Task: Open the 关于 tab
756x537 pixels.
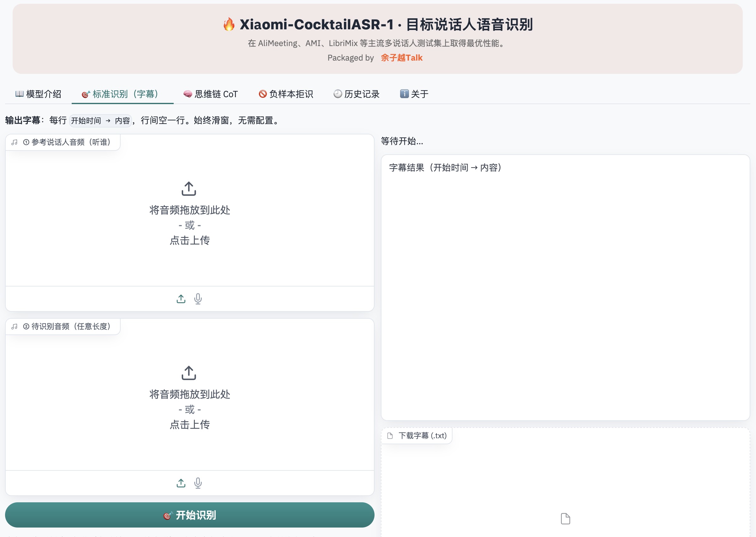Action: [414, 94]
